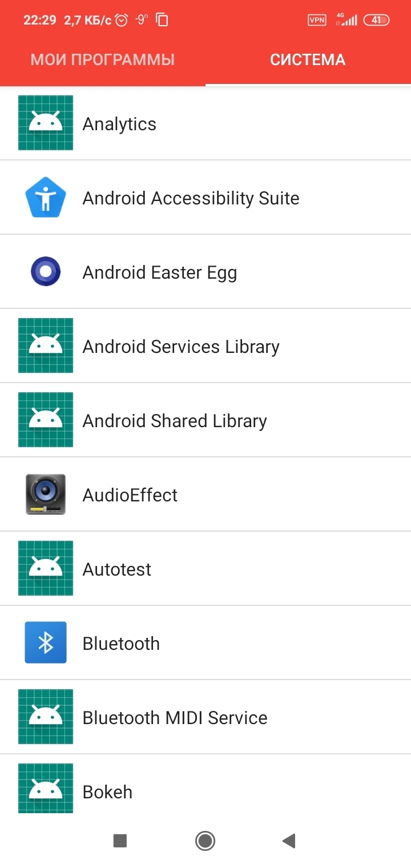Tap the AudioEffect speaker icon
The image size is (411, 868).
click(46, 495)
